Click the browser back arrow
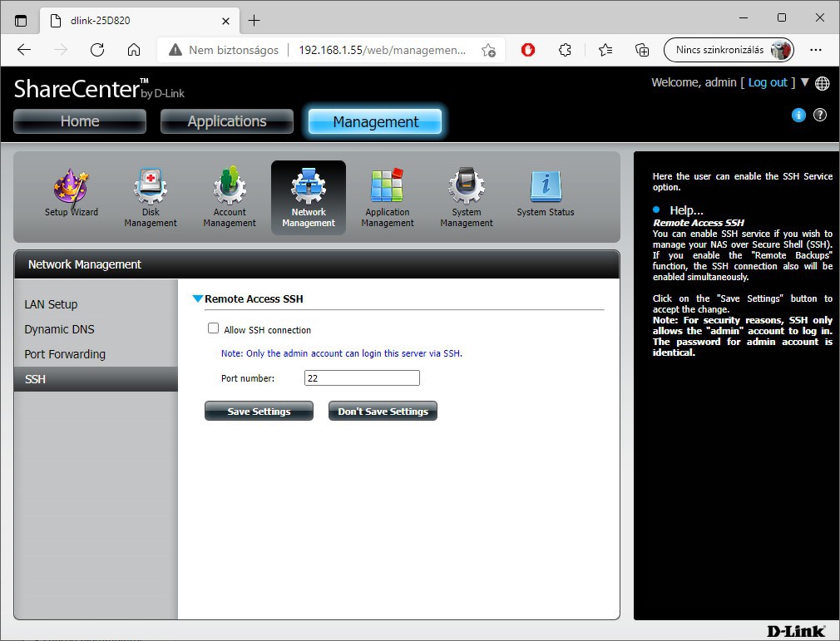 pos(24,50)
